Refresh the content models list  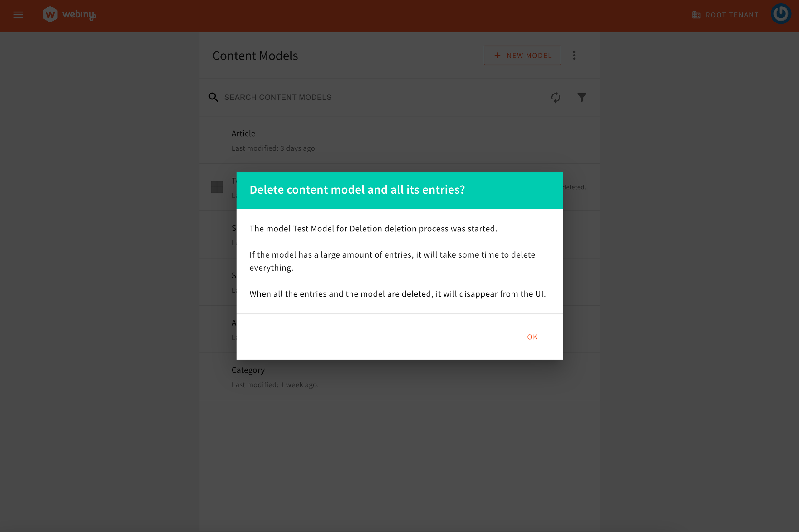tap(555, 97)
